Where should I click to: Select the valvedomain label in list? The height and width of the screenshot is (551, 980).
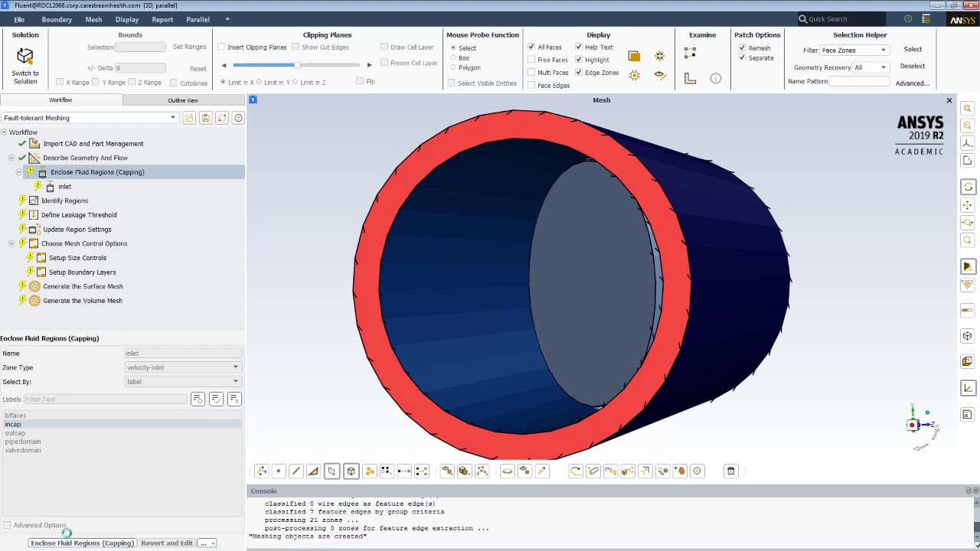pos(23,450)
